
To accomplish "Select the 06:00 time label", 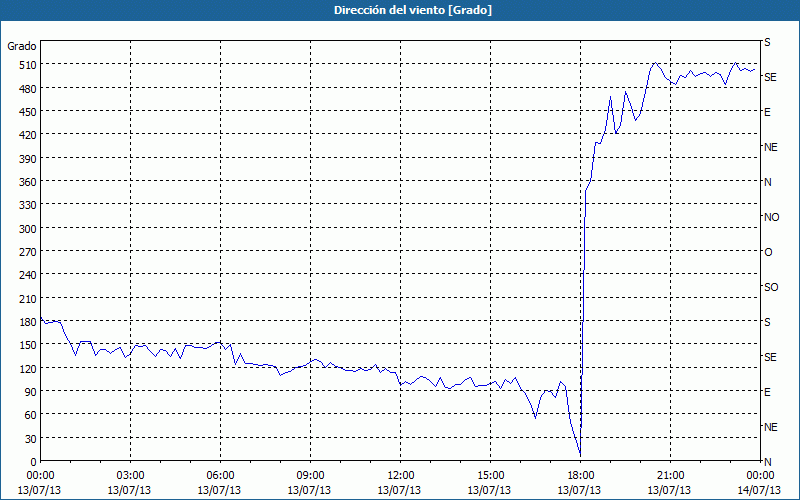I will tap(220, 476).
